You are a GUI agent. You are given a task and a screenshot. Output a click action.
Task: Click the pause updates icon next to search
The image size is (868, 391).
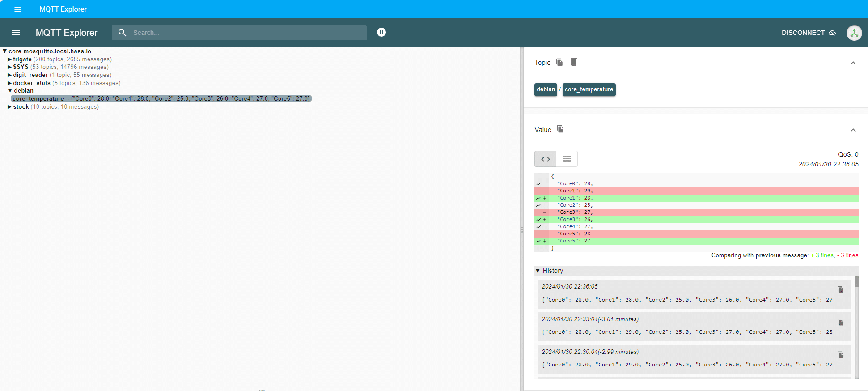pyautogui.click(x=381, y=32)
